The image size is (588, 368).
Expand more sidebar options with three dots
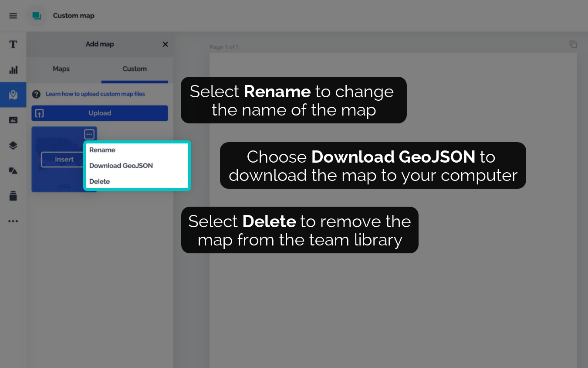tap(13, 221)
